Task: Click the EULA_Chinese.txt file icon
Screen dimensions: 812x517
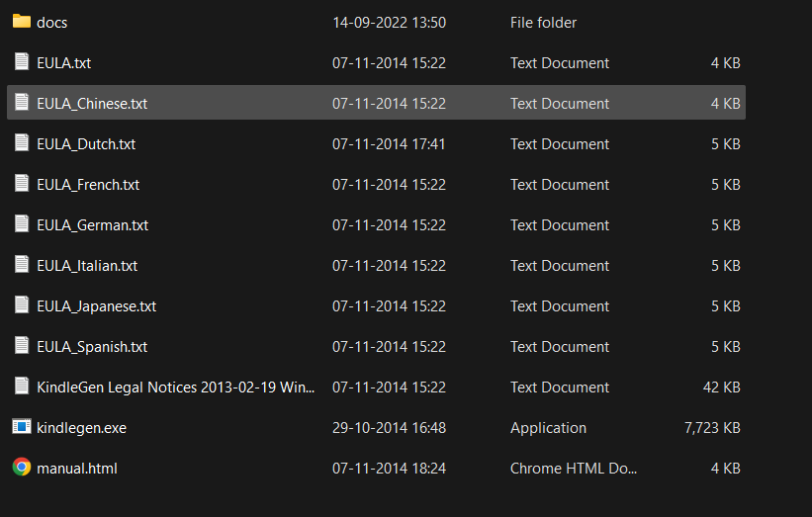Action: tap(21, 102)
